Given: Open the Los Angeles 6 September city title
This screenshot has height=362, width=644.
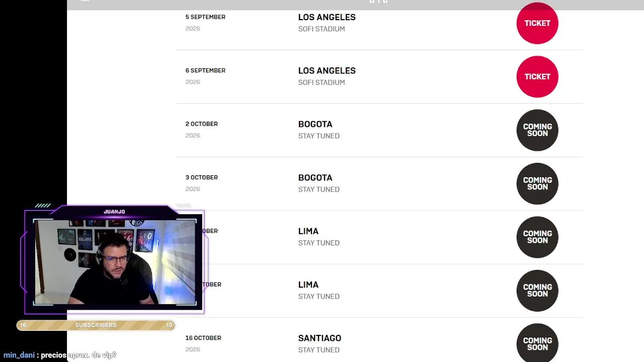Looking at the screenshot, I should click(327, 71).
